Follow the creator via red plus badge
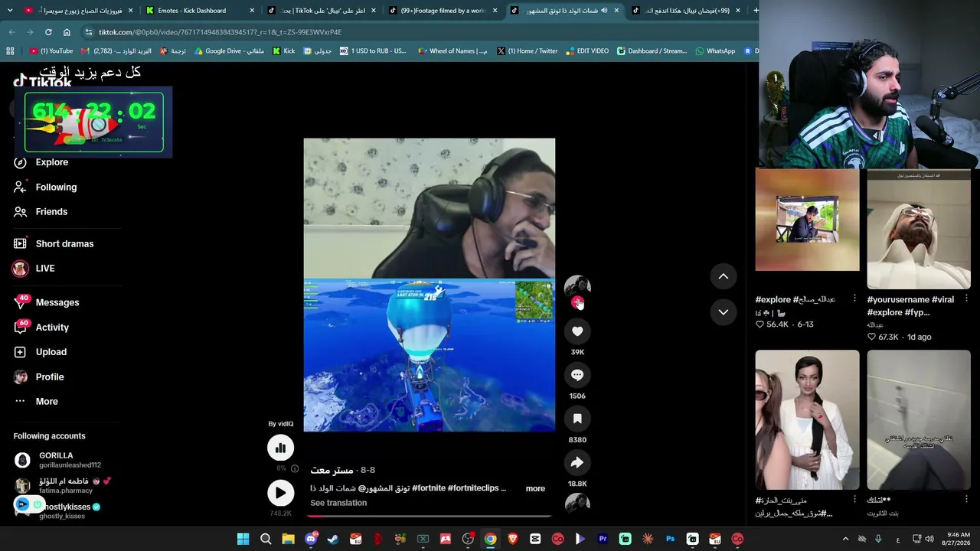Screen dimensions: 980x551 click(x=577, y=302)
